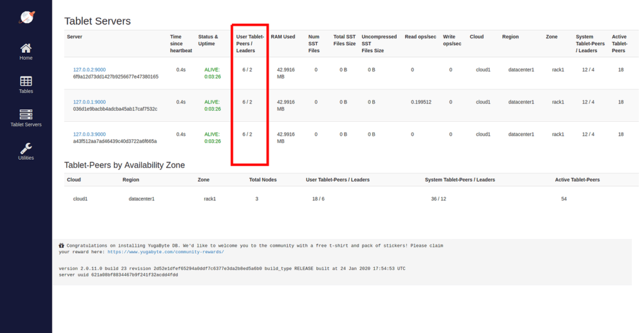Open Home via house icon
The height and width of the screenshot is (333, 644).
(26, 48)
